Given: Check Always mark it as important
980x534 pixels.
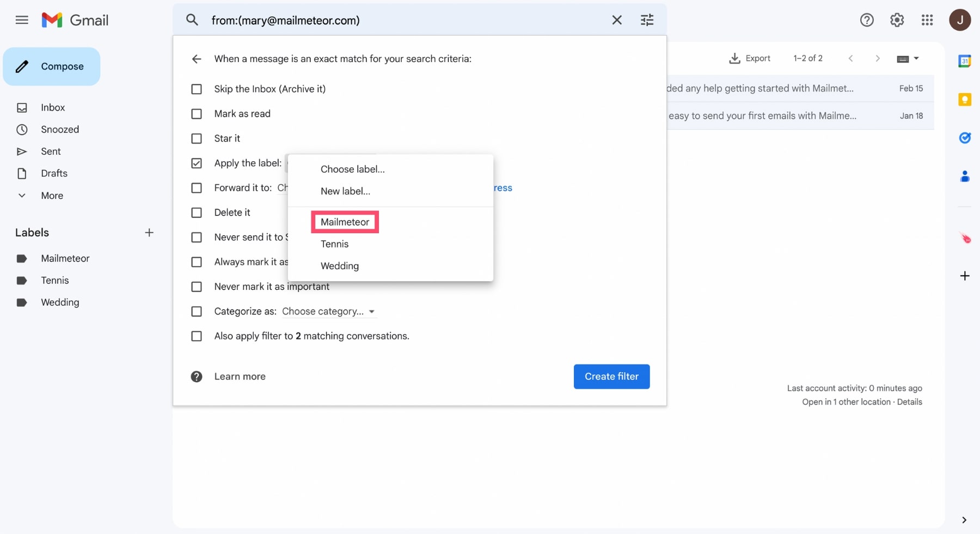Looking at the screenshot, I should [x=197, y=262].
